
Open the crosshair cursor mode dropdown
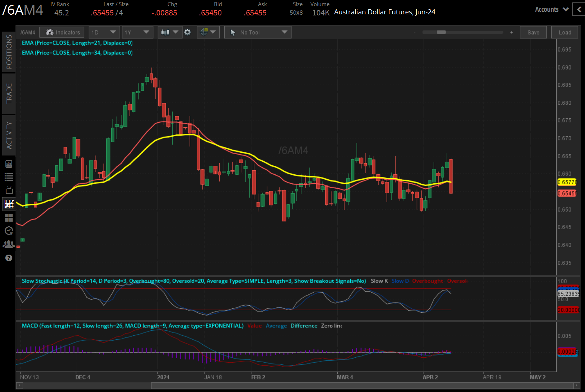tap(208, 32)
